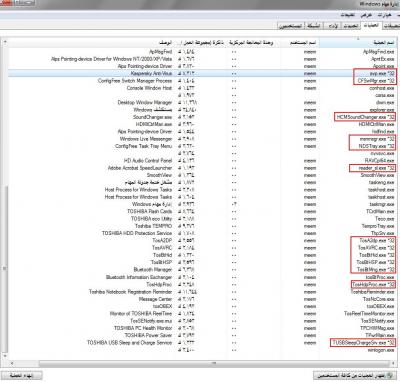
Task: Sort by اسم المستخدم (user name) column header
Action: click(x=300, y=43)
